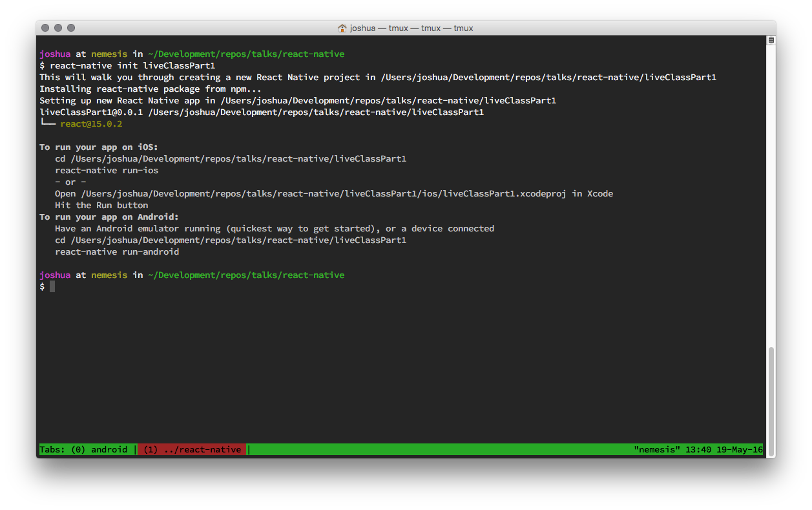Image resolution: width=812 pixels, height=510 pixels.
Task: Click "Installing react-native package from npm..." line
Action: point(151,89)
